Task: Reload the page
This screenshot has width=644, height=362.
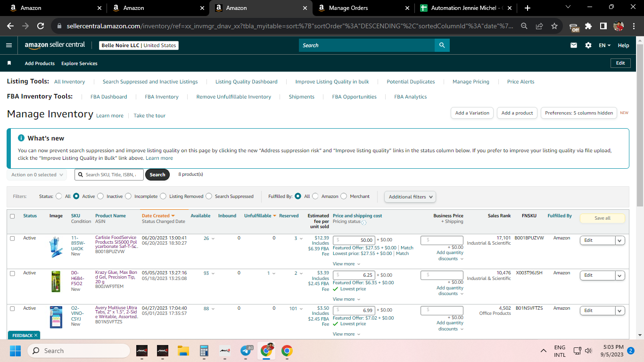Action: [41, 26]
